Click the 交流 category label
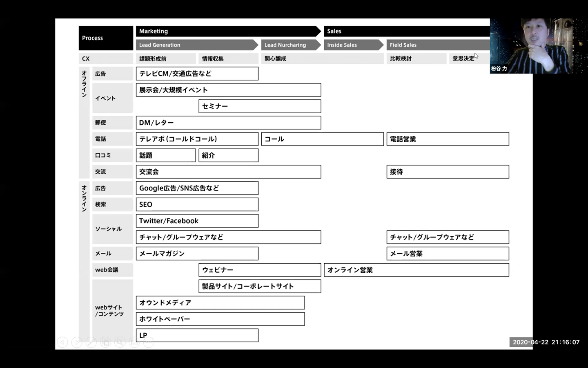The image size is (588, 368). click(x=113, y=172)
